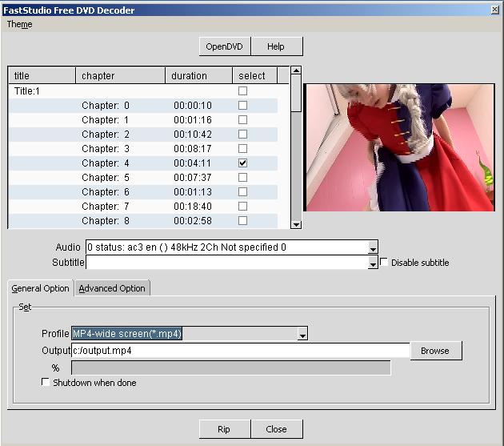Check the Chapter 2 checkbox
The height and width of the screenshot is (446, 504).
tap(242, 135)
